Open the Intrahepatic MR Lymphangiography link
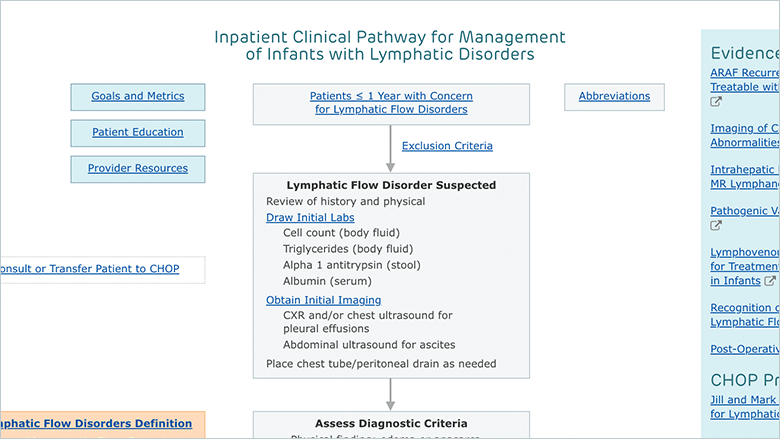Image resolution: width=780 pixels, height=439 pixels. [745, 176]
